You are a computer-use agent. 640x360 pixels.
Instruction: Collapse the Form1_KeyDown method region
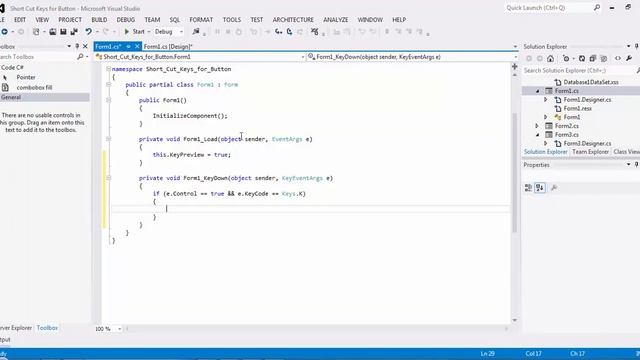tap(109, 178)
